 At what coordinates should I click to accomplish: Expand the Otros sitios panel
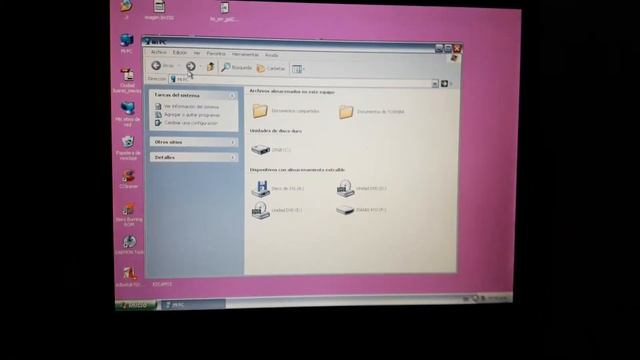click(233, 142)
